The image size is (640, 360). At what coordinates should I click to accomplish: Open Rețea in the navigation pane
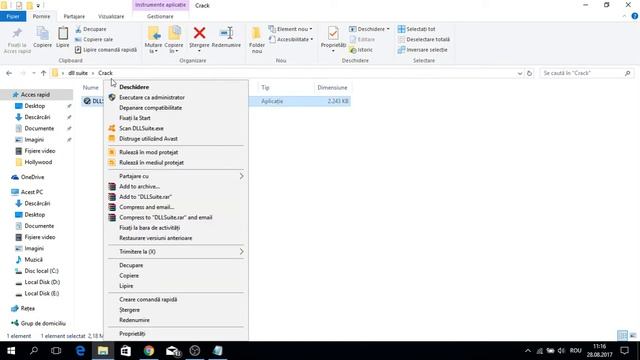click(x=28, y=308)
